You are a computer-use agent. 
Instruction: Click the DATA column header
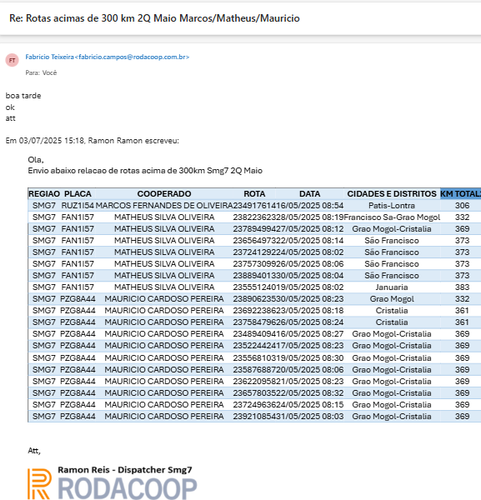(x=310, y=194)
